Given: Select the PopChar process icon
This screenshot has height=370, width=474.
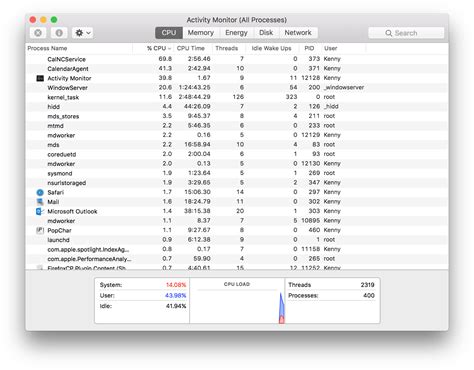Looking at the screenshot, I should click(40, 230).
